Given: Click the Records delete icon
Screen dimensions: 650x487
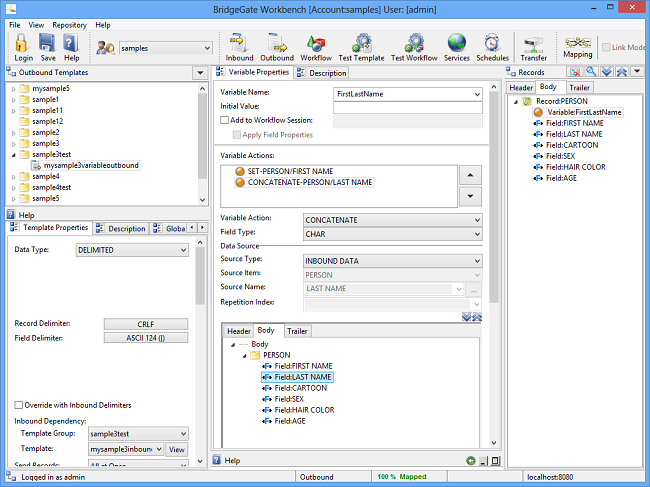Looking at the screenshot, I should 575,72.
